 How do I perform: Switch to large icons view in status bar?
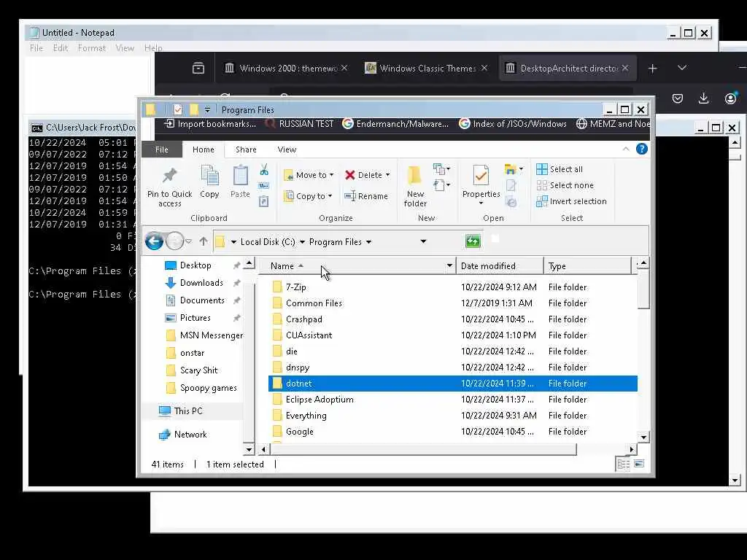(639, 464)
